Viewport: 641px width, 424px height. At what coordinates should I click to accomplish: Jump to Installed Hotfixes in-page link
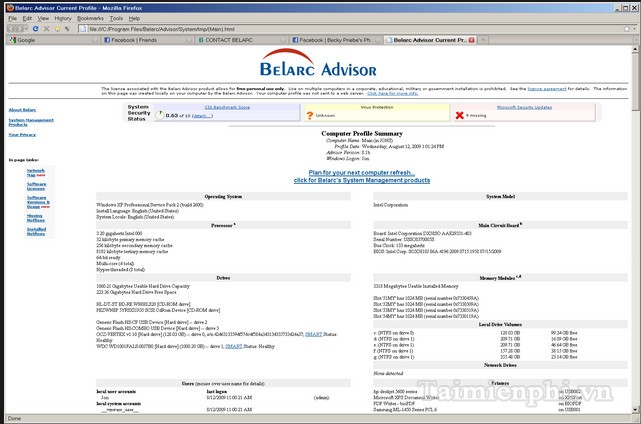[36, 231]
